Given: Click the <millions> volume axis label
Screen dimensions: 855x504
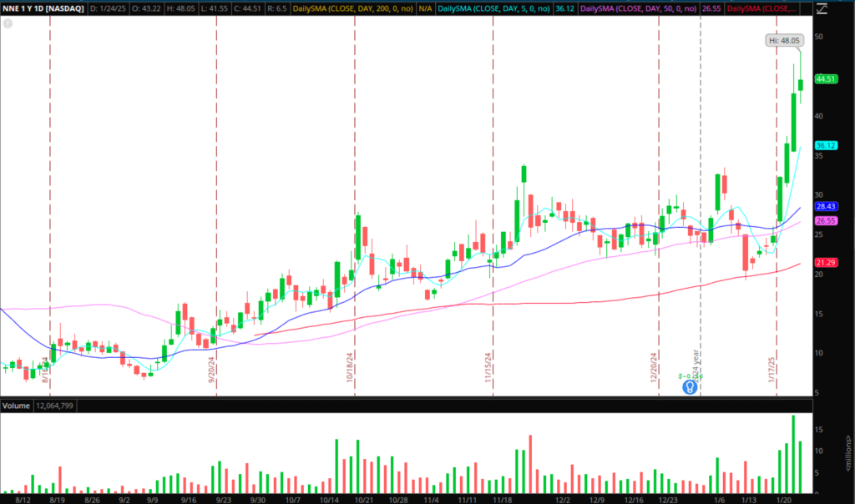Looking at the screenshot, I should [848, 453].
